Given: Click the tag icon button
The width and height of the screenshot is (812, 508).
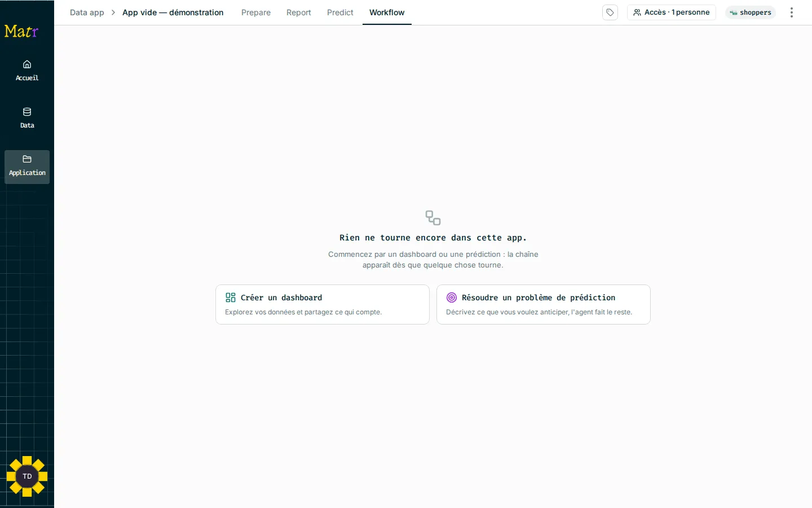Looking at the screenshot, I should click(610, 12).
